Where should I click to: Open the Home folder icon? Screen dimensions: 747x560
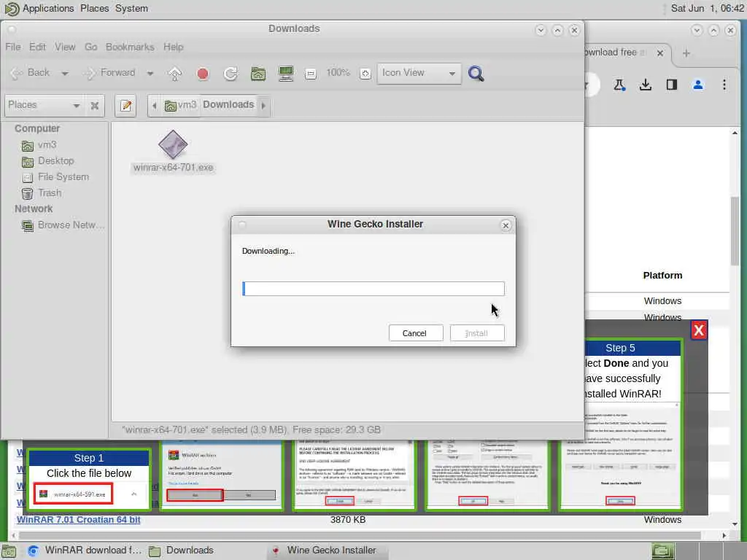[258, 74]
